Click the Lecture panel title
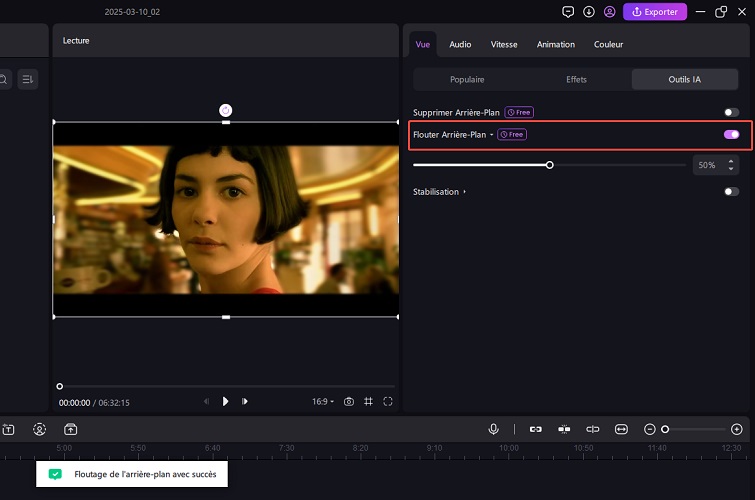The width and height of the screenshot is (755, 500). point(76,41)
